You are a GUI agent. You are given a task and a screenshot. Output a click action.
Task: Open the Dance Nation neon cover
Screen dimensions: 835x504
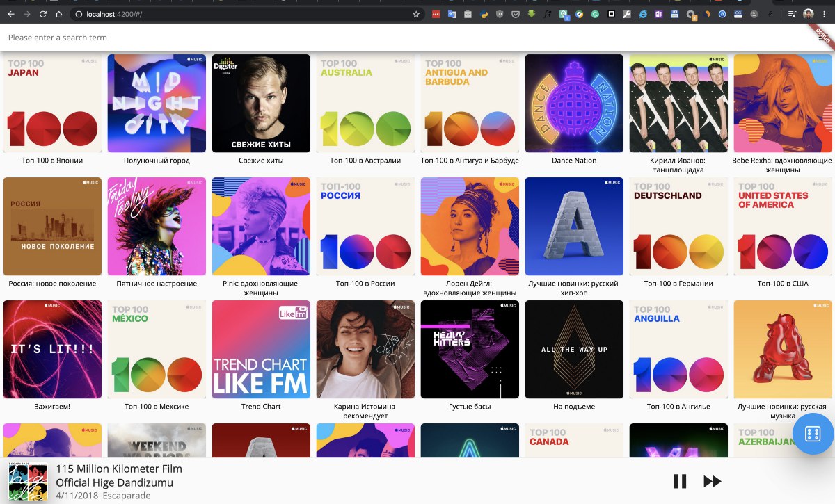click(x=574, y=103)
